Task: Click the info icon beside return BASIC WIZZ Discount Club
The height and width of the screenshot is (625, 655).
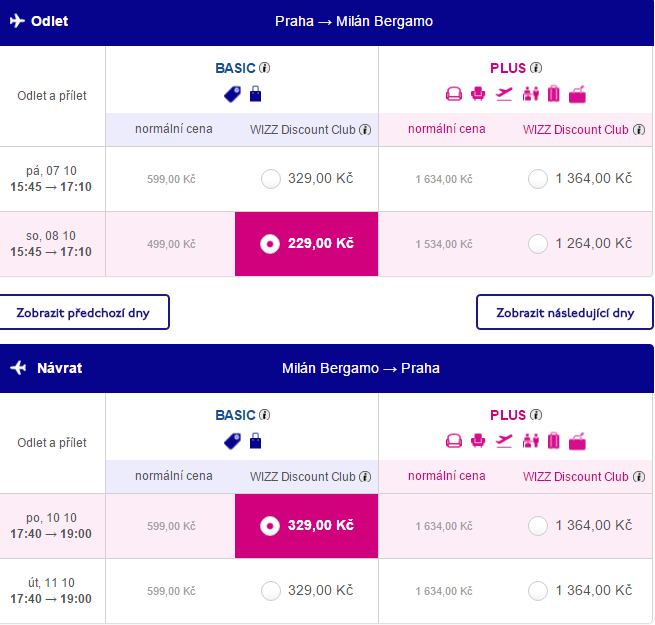Action: click(365, 477)
